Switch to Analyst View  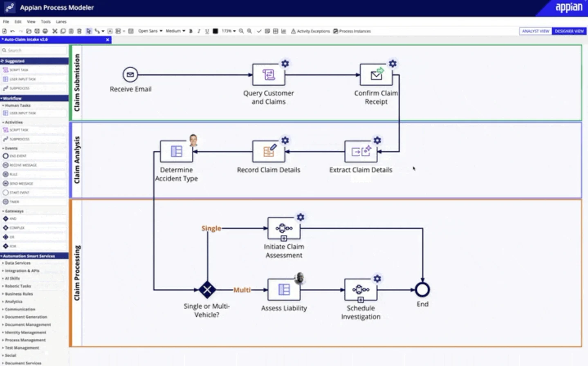(x=536, y=31)
